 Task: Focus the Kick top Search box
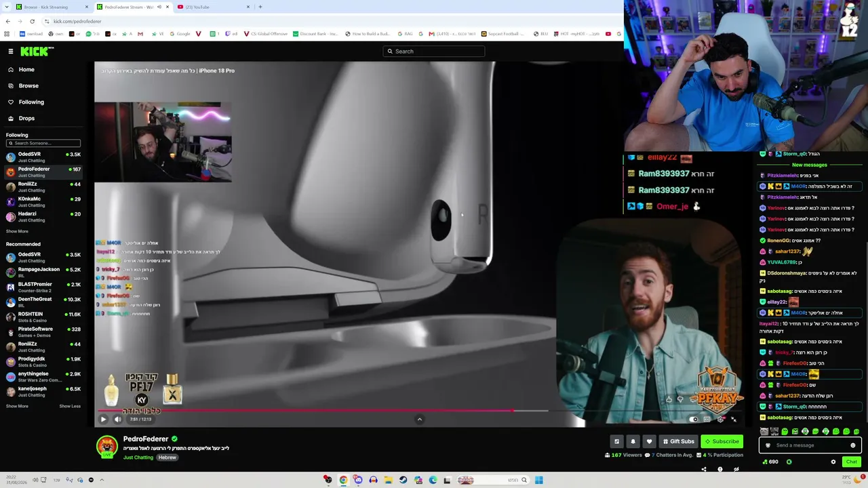434,52
